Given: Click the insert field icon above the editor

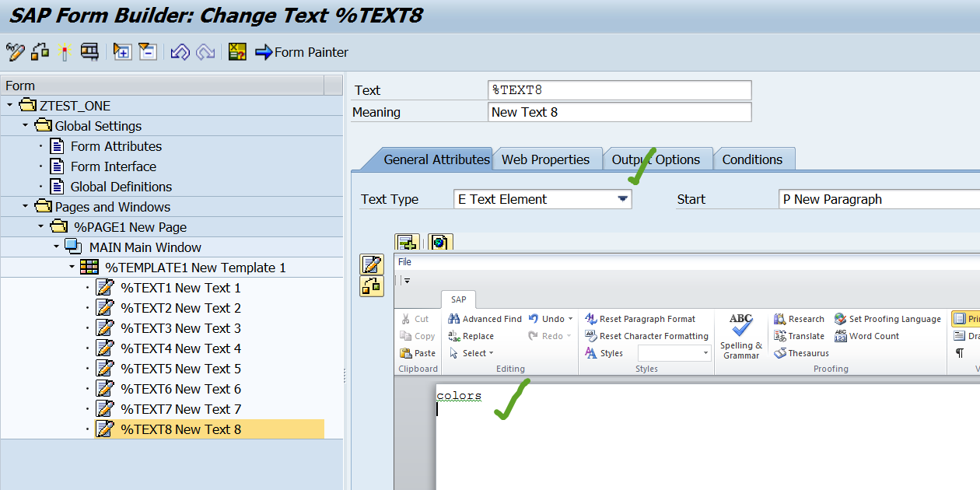Looking at the screenshot, I should pyautogui.click(x=407, y=242).
